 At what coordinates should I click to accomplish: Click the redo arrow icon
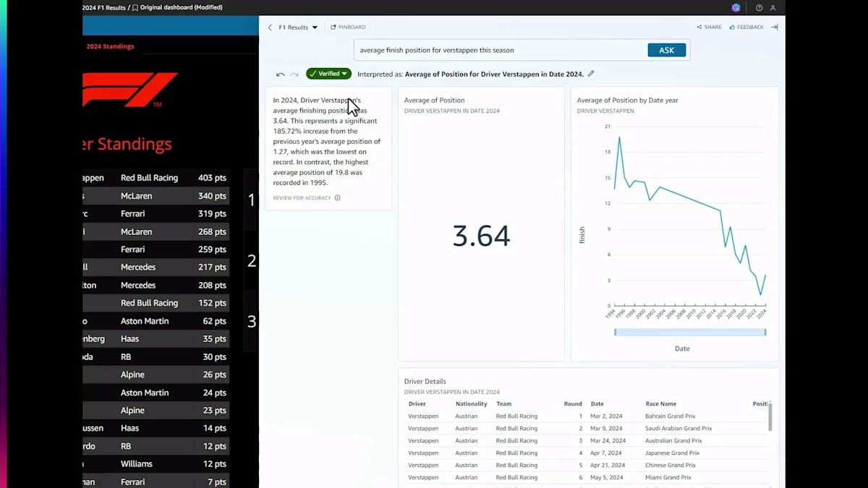pos(294,74)
